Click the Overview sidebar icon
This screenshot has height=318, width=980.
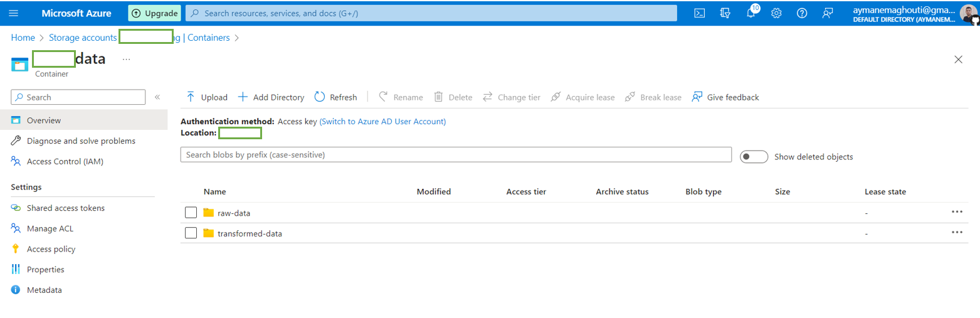click(x=16, y=120)
